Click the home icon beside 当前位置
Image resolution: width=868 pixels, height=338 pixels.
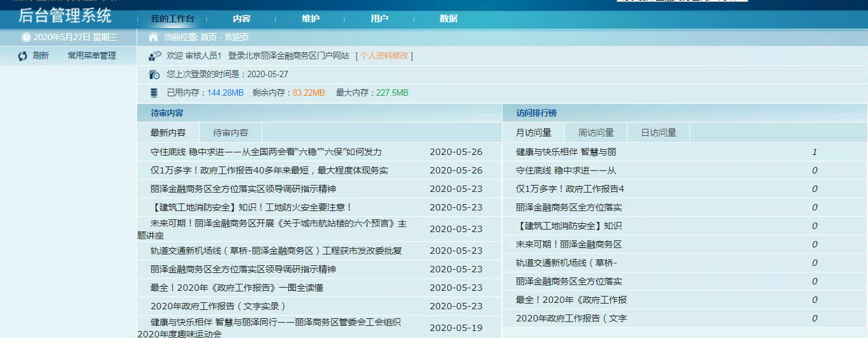(x=153, y=37)
